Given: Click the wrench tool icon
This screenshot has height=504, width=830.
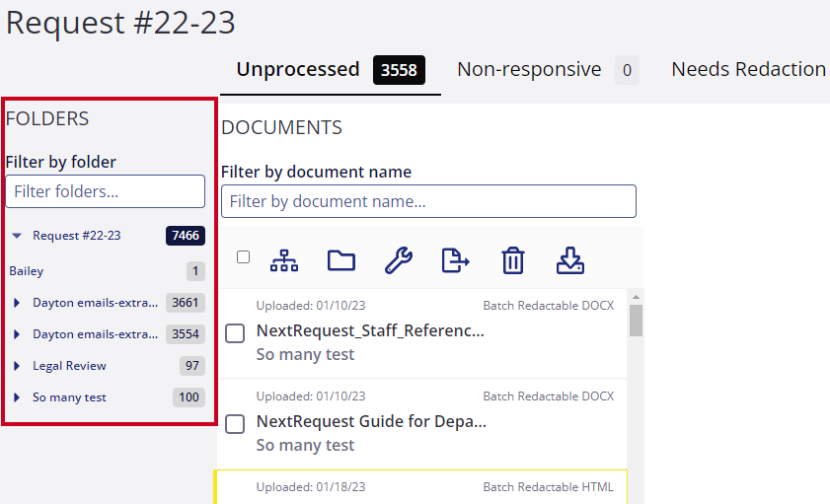Looking at the screenshot, I should [x=399, y=260].
